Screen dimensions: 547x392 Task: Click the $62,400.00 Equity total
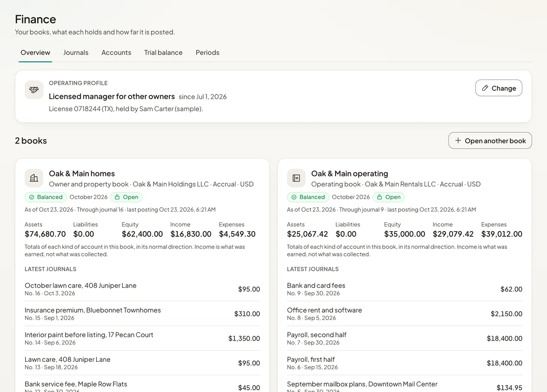pos(142,234)
